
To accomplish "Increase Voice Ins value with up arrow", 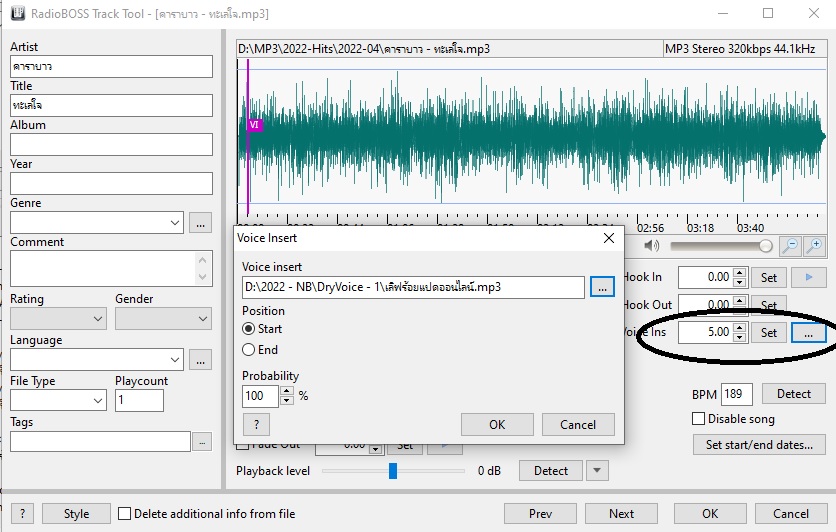I will point(739,328).
